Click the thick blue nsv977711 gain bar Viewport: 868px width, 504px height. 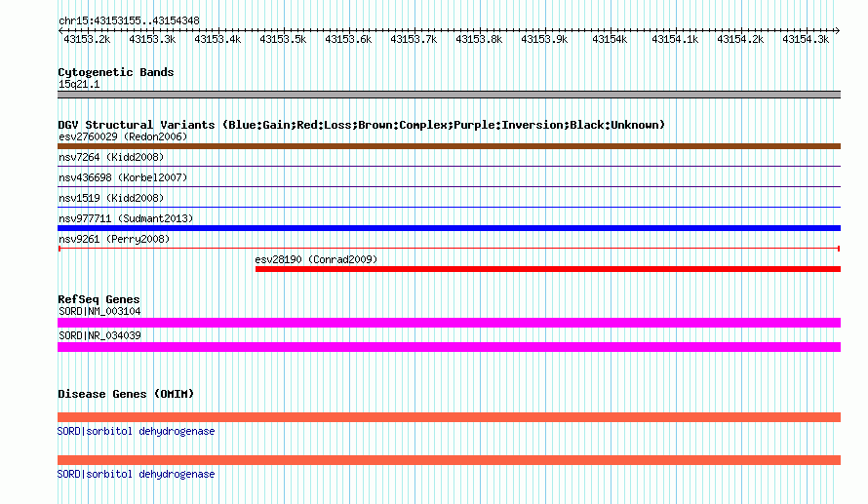click(x=449, y=228)
